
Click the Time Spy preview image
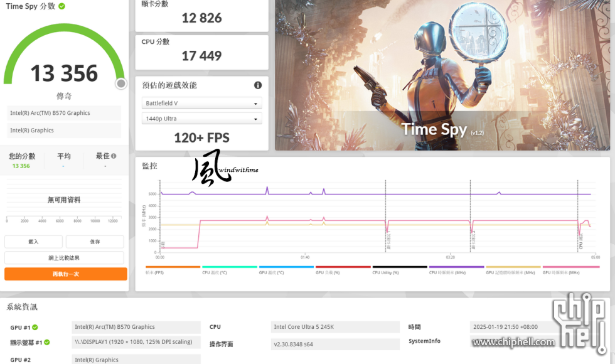click(442, 75)
